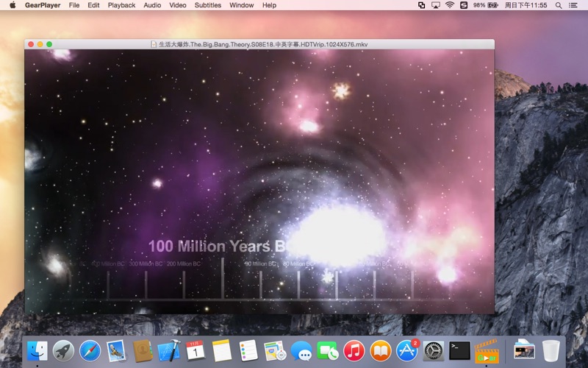Open the Edit menu
The image size is (588, 368).
pos(93,5)
